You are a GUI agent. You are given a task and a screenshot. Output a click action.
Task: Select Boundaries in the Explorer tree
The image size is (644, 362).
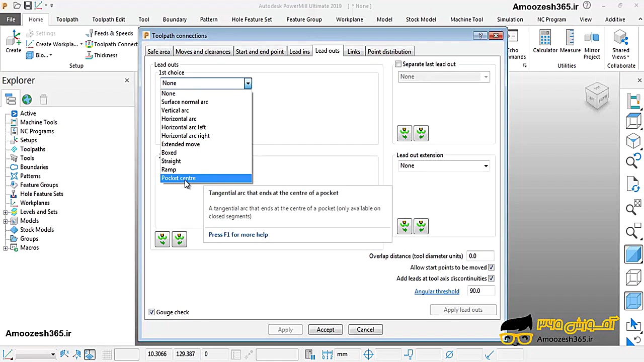click(34, 167)
